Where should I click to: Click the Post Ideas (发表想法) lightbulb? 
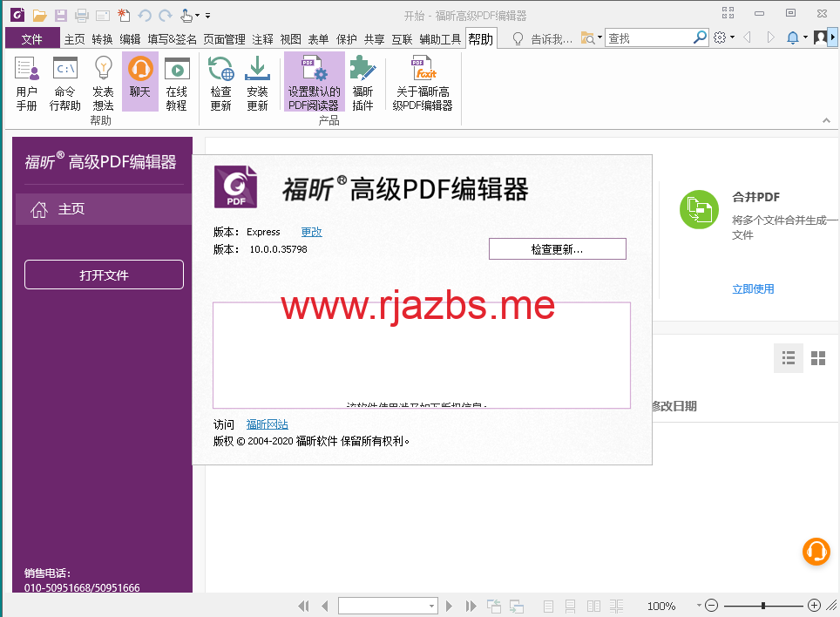103,83
